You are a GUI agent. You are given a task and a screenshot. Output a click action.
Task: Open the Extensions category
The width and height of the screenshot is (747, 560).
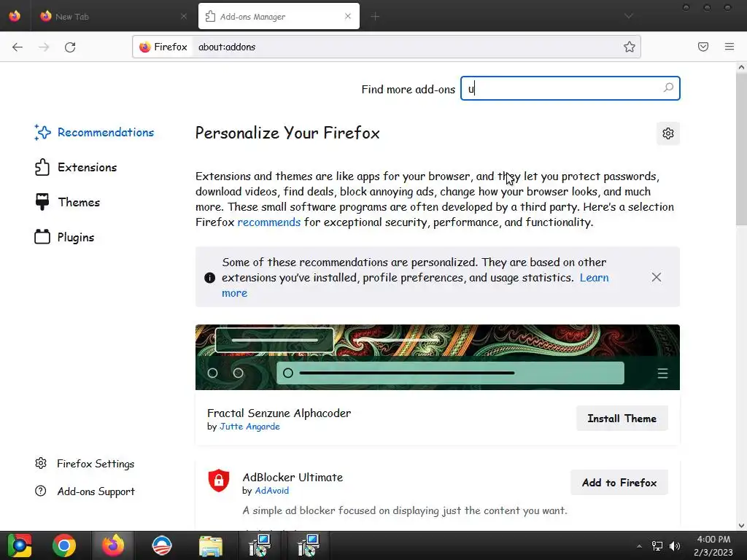[76, 167]
